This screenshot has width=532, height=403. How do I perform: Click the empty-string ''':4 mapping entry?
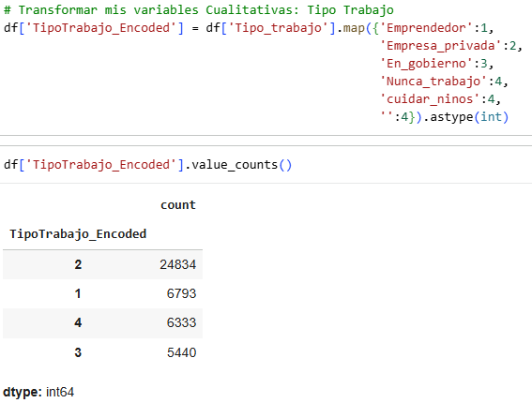pyautogui.click(x=394, y=117)
